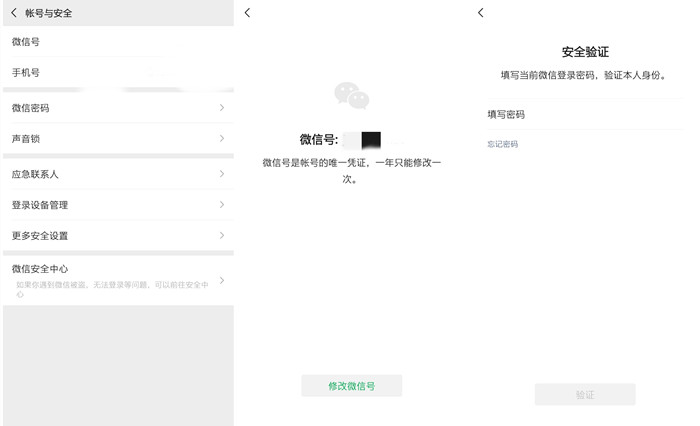The width and height of the screenshot is (700, 426).
Task: Expand chevron beside 声音锁
Action: pyautogui.click(x=222, y=138)
